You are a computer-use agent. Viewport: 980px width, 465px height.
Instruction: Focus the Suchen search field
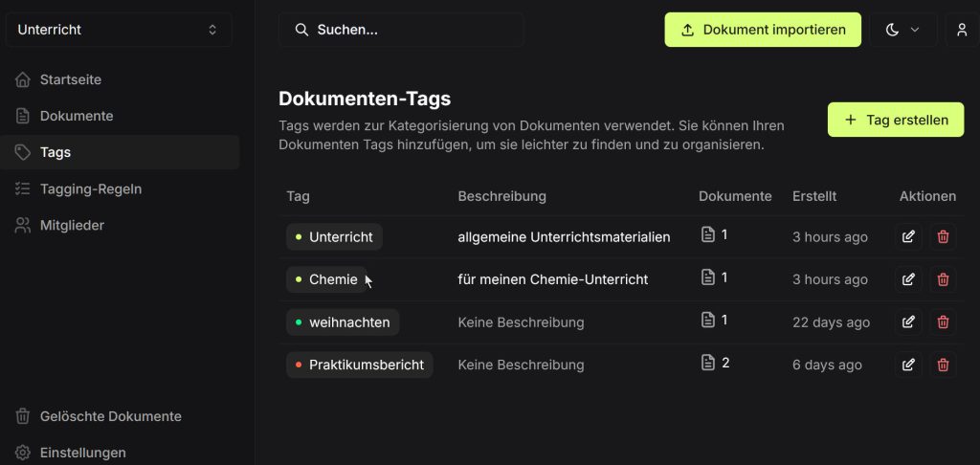pyautogui.click(x=401, y=30)
